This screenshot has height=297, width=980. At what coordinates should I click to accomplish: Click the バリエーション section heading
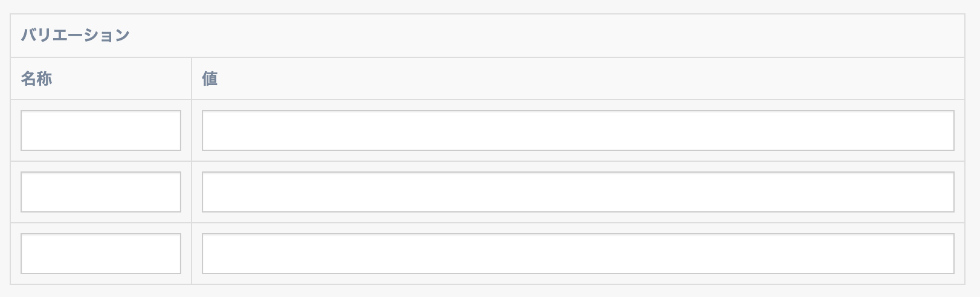click(x=76, y=36)
